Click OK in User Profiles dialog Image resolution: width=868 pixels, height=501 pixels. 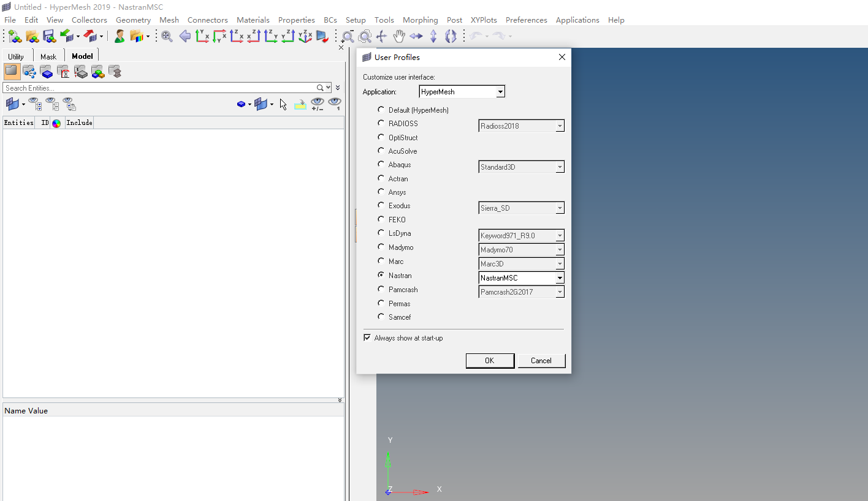489,361
